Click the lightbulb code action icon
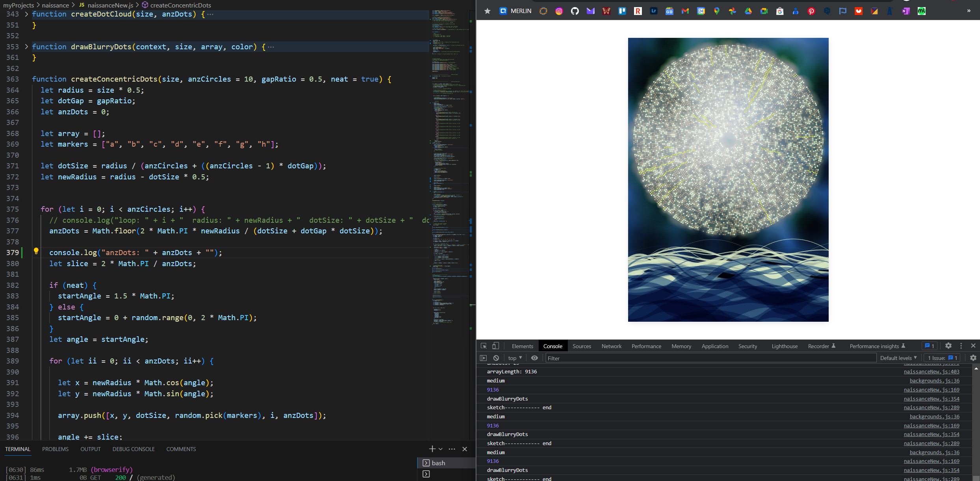Screen dimensions: 980x481 [x=36, y=251]
